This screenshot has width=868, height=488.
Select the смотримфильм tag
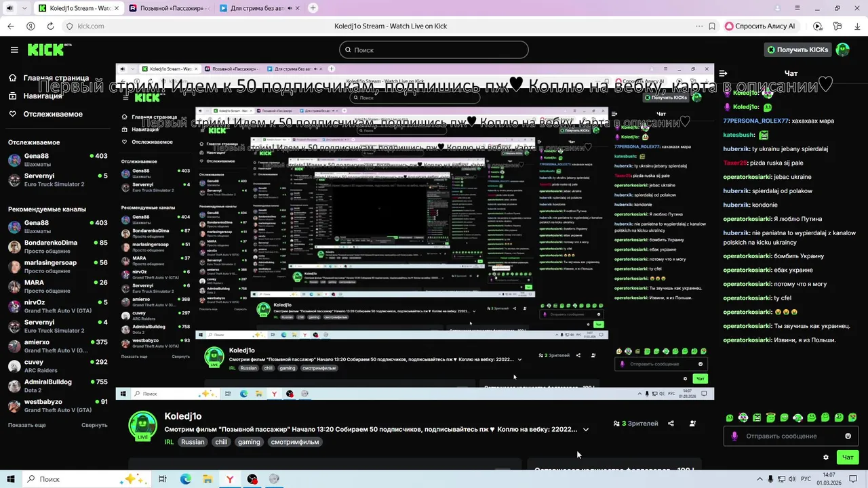[x=295, y=442]
